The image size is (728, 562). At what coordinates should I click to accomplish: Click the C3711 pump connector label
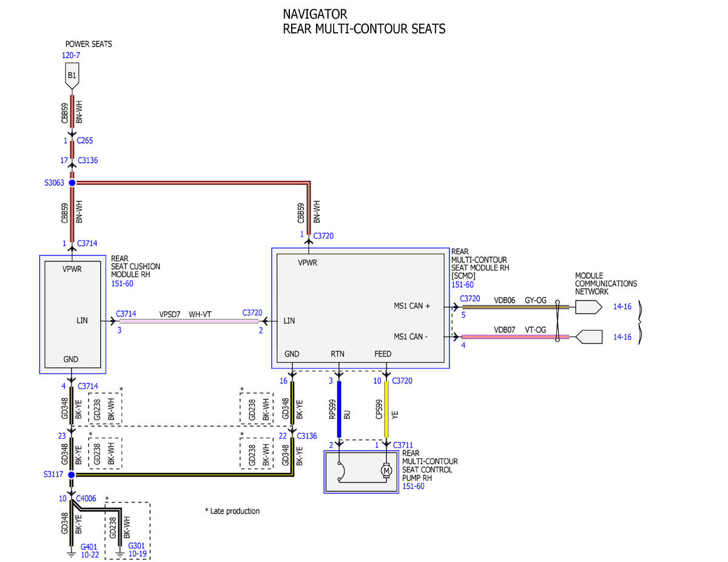click(x=403, y=445)
